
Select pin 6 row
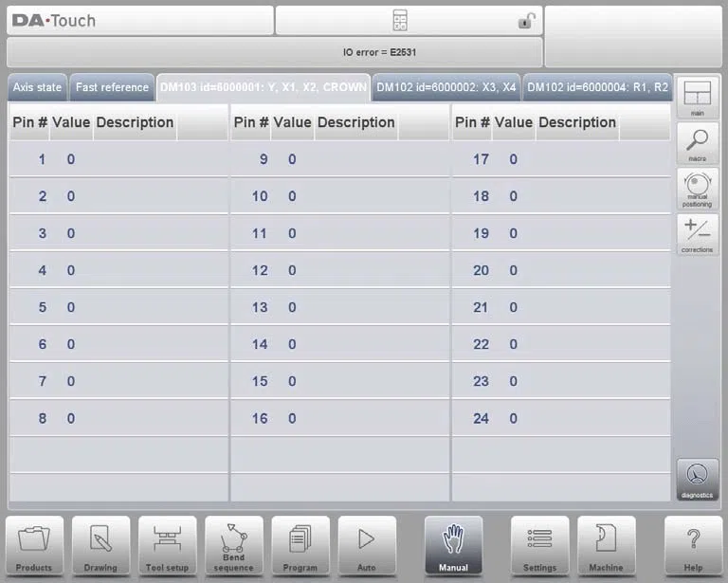pyautogui.click(x=118, y=344)
